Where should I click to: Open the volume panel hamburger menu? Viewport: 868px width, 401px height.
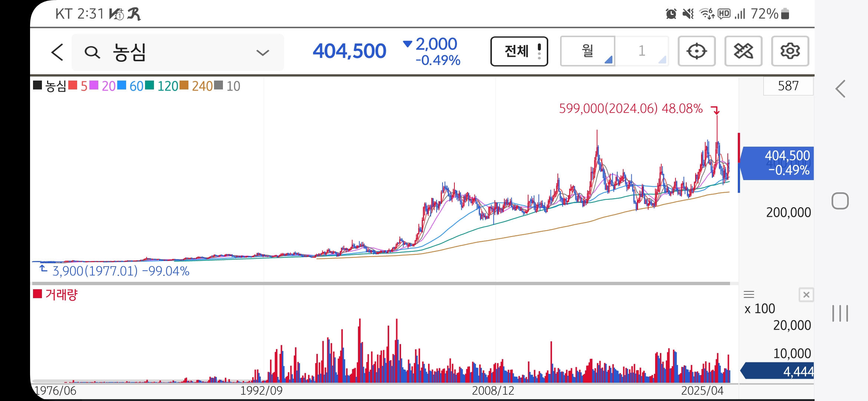[x=749, y=295]
